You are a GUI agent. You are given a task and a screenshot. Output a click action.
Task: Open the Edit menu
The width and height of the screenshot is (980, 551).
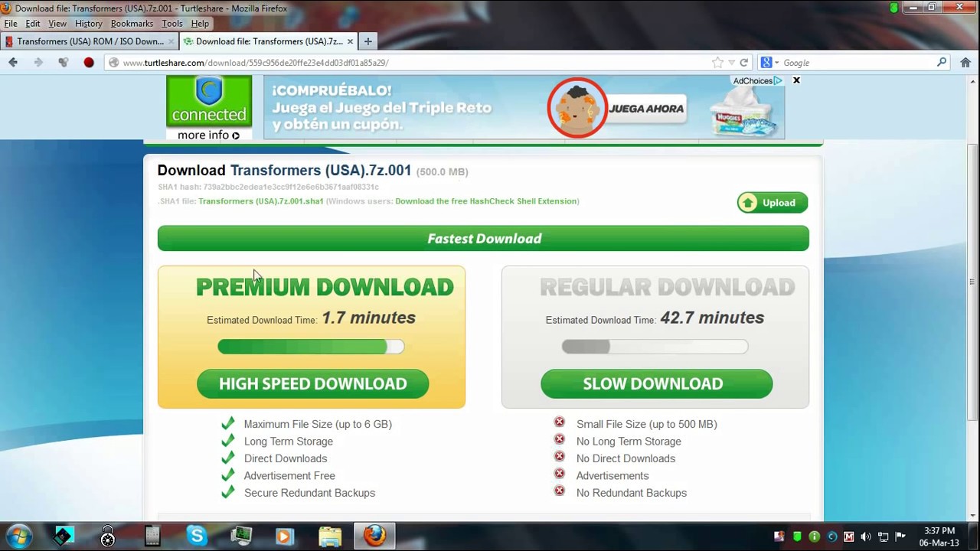pyautogui.click(x=33, y=24)
